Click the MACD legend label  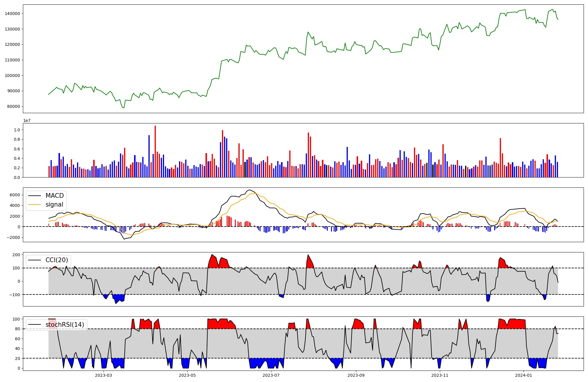pyautogui.click(x=54, y=196)
